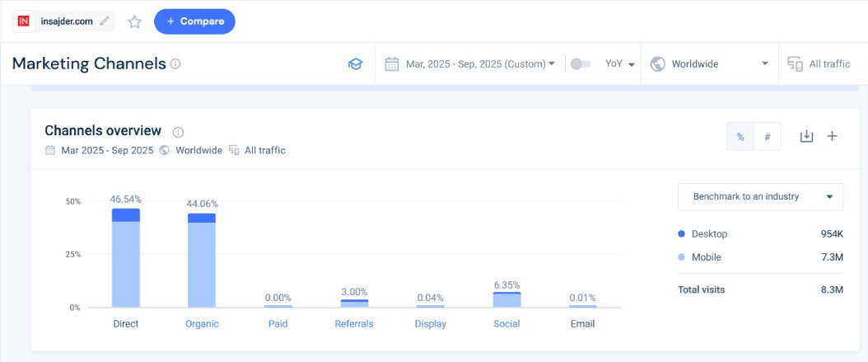Click the pencil edit icon next to insajder.com
Image resolution: width=868 pixels, height=362 pixels.
click(104, 21)
